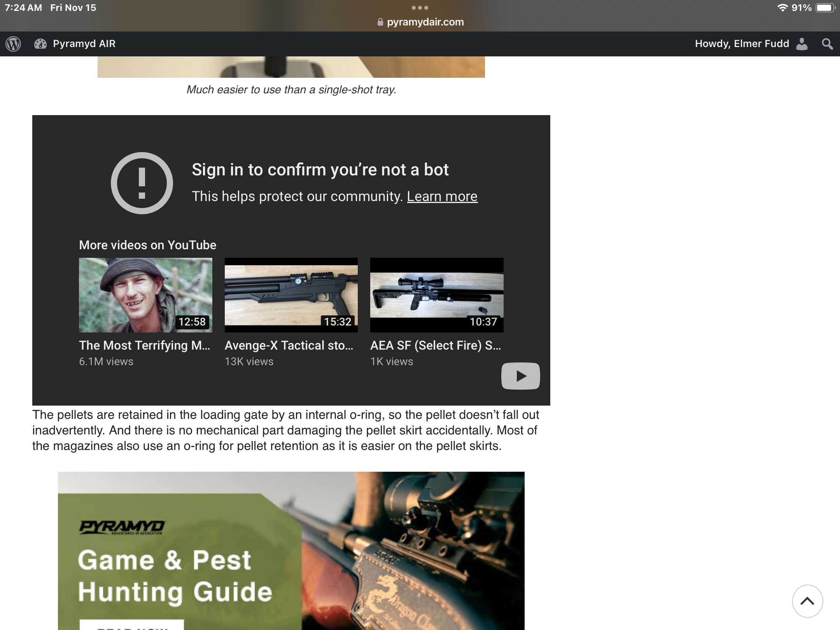
Task: Click the More videos on YouTube heading
Action: [x=148, y=245]
